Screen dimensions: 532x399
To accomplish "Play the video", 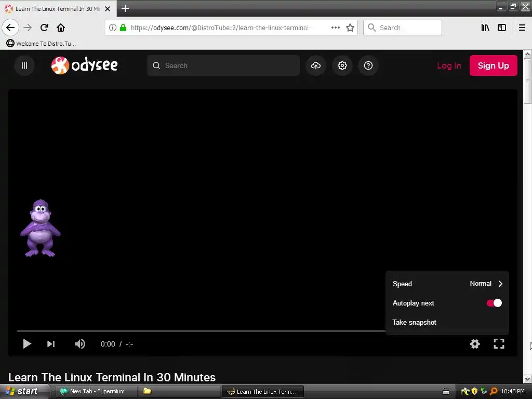I will tap(27, 344).
